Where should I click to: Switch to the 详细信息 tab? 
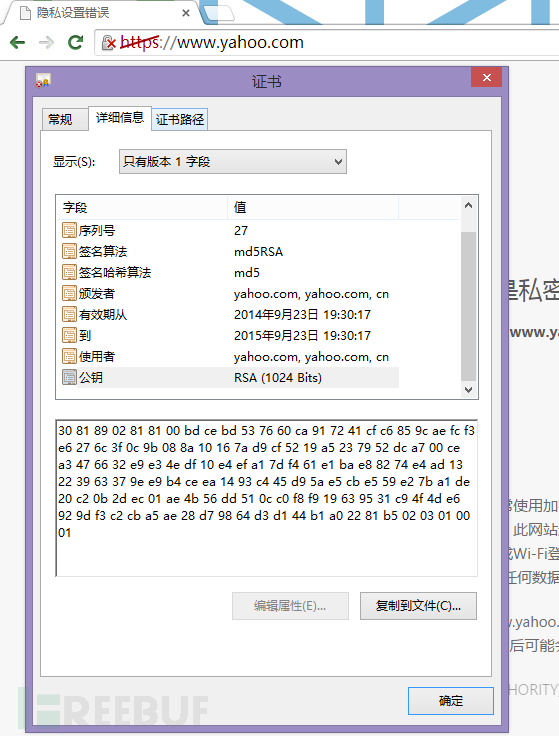[x=120, y=117]
